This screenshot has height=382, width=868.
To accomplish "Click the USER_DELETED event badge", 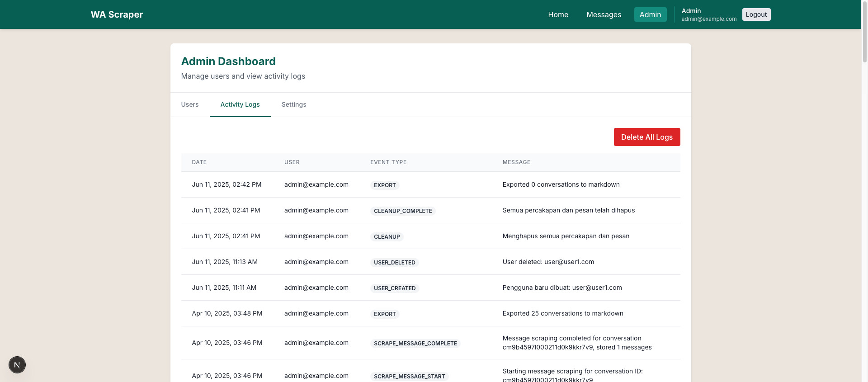I will click(x=394, y=263).
